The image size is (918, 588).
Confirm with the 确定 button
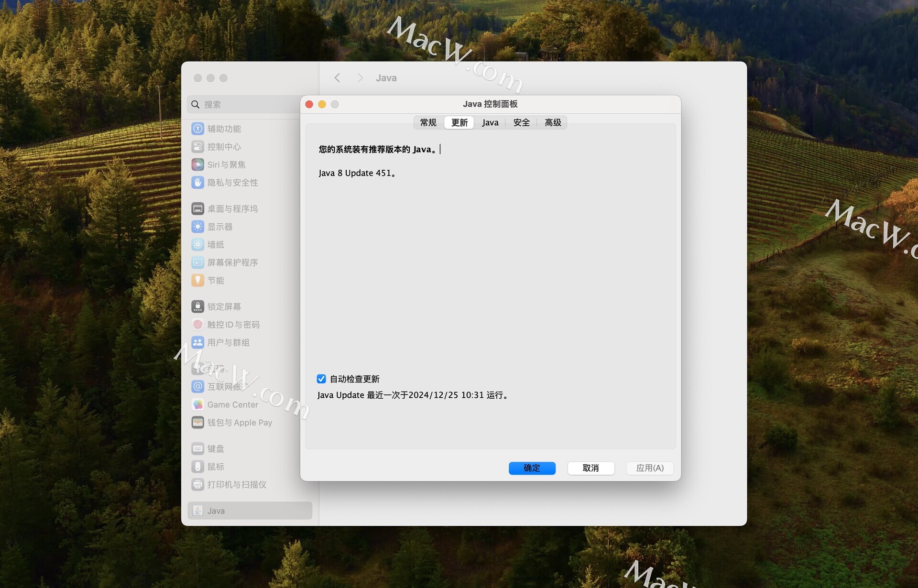click(x=532, y=468)
